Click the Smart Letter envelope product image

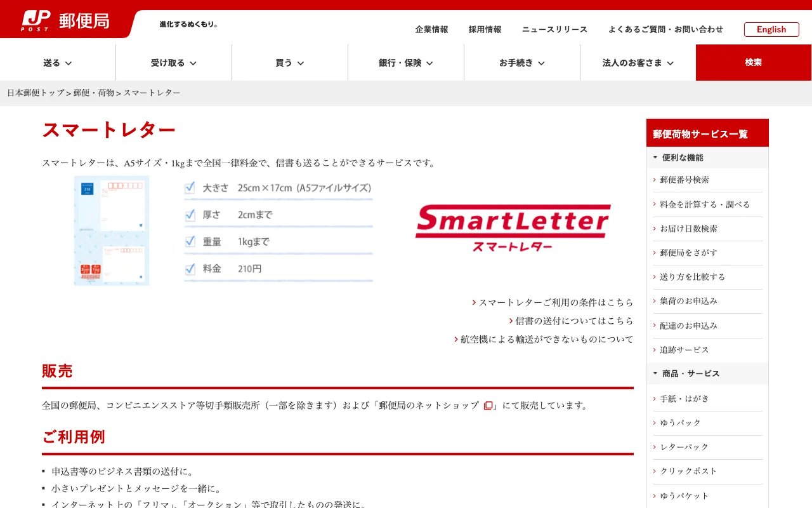(112, 231)
